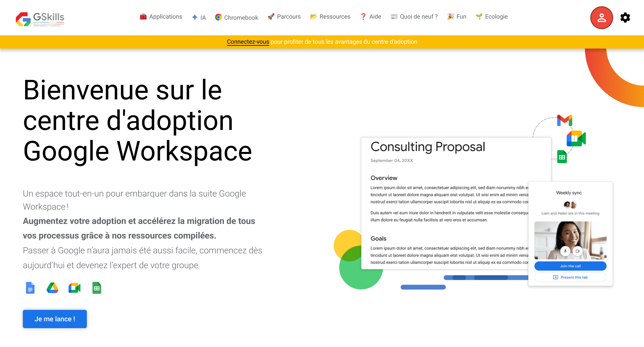Click the Google Drive icon below the intro
The height and width of the screenshot is (347, 644).
click(52, 288)
